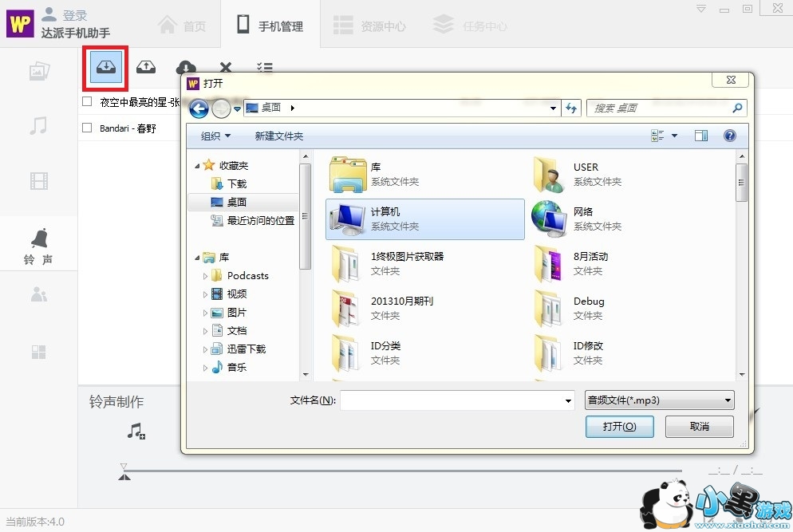Click the dialog Forward navigation button
This screenshot has height=532, width=793.
click(221, 108)
